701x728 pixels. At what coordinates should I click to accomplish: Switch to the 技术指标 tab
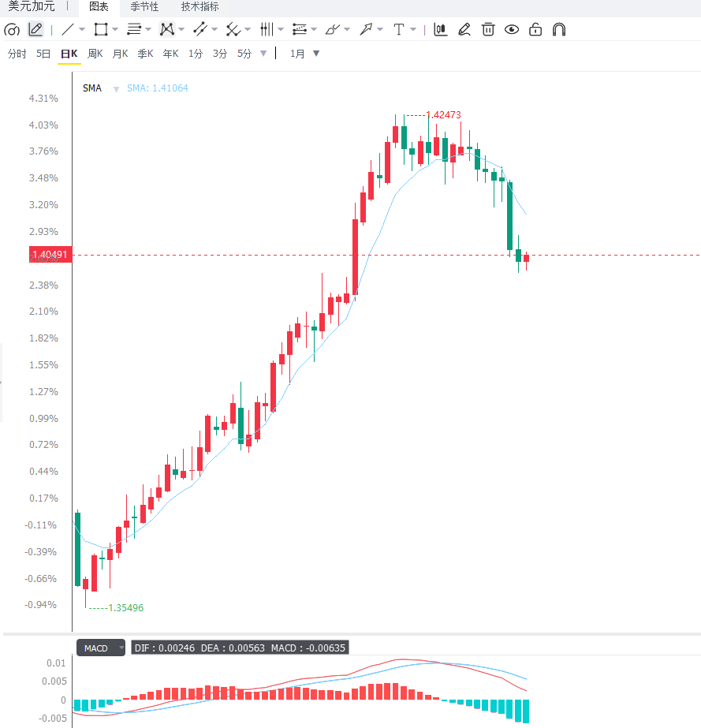click(x=199, y=7)
